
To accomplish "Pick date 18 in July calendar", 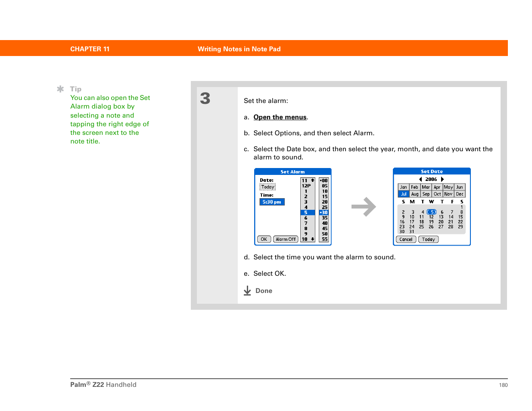I will (422, 222).
